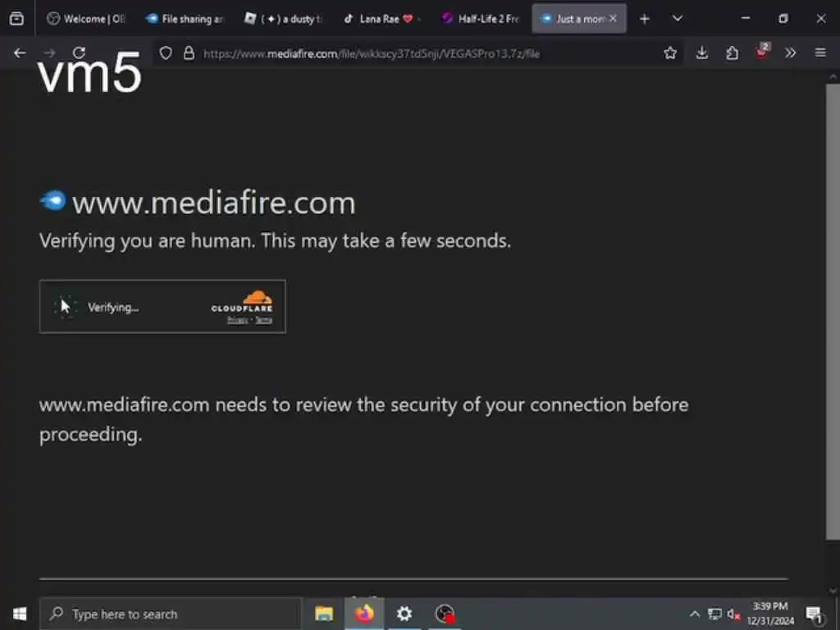Click the recording app taskbar icon
Image resolution: width=840 pixels, height=630 pixels.
pos(445,614)
